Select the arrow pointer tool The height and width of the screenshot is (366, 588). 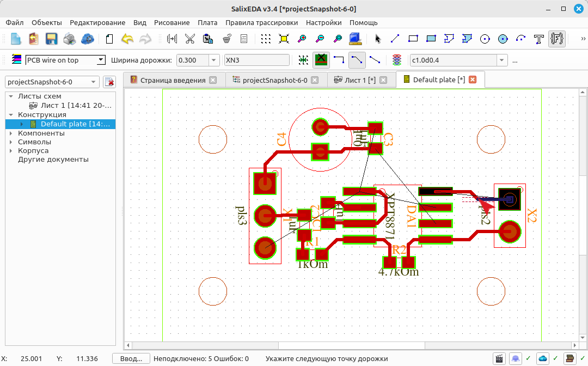377,39
